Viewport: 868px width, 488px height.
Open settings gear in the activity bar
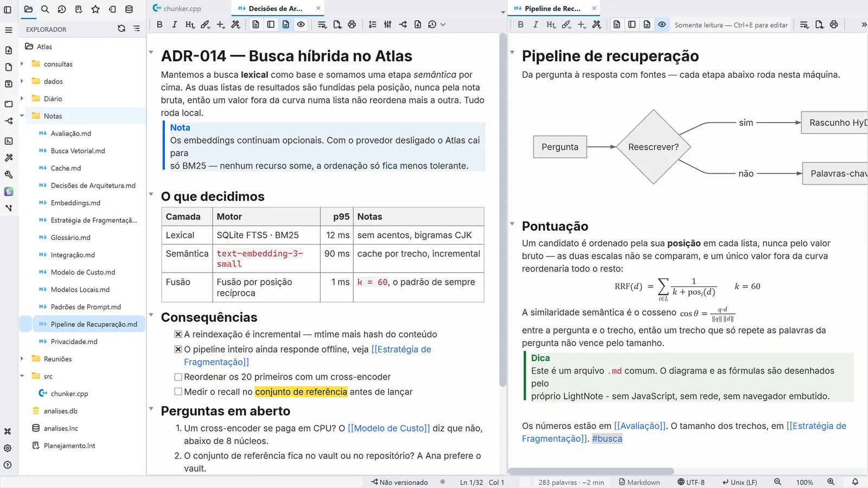pyautogui.click(x=8, y=448)
